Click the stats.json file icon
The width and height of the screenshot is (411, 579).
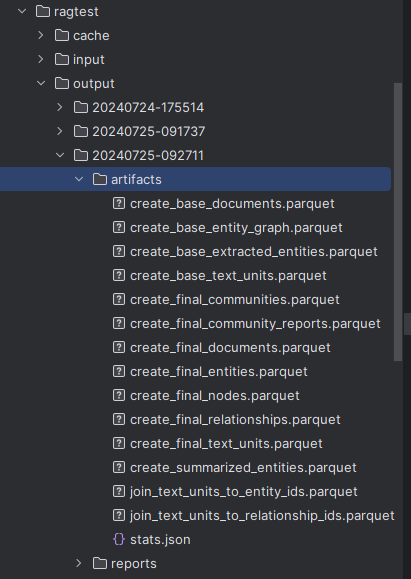pos(119,539)
